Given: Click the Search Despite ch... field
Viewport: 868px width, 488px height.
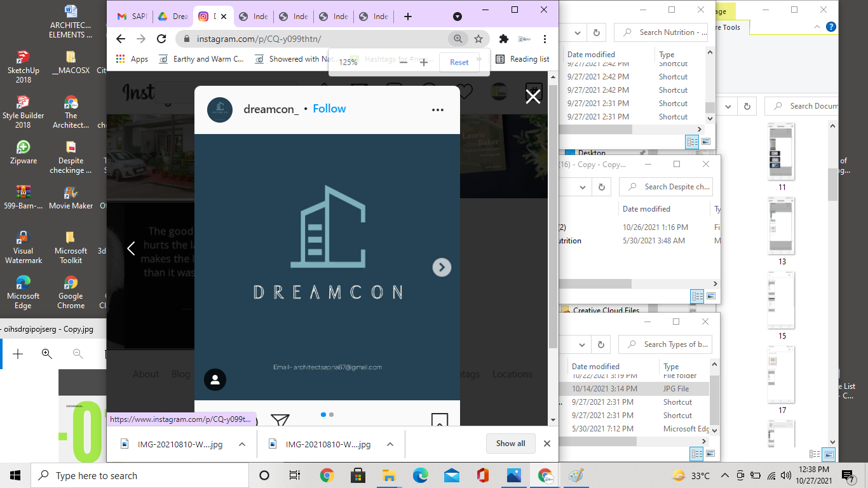Looking at the screenshot, I should (x=666, y=187).
